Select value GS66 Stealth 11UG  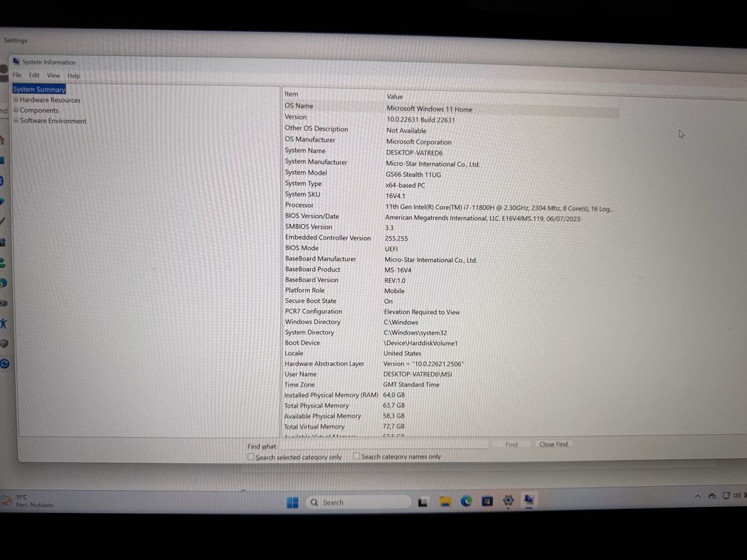tap(414, 174)
